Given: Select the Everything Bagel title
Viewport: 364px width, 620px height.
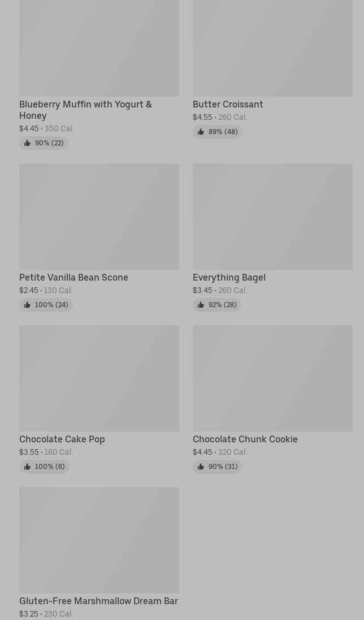Looking at the screenshot, I should point(229,277).
